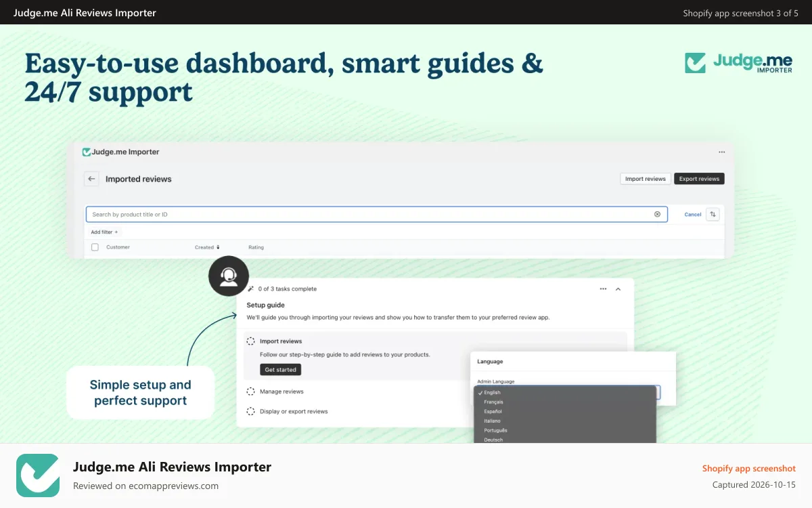Select Português in the language list
Image resolution: width=812 pixels, height=508 pixels.
(x=565, y=431)
